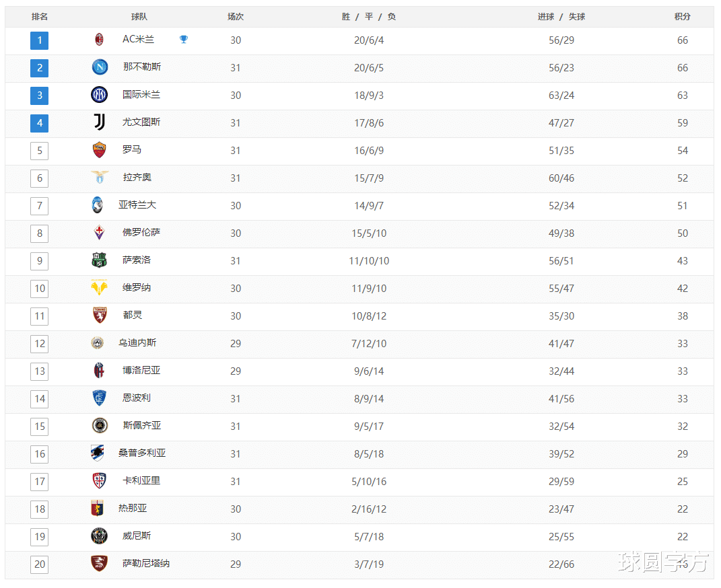The image size is (721, 588).
Task: Click the rank 20 number box
Action: click(40, 564)
